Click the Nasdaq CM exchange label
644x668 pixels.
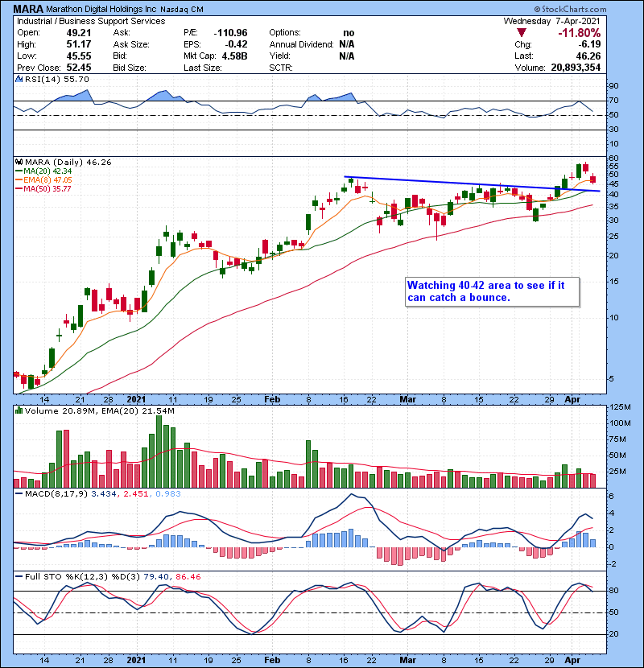click(x=182, y=10)
